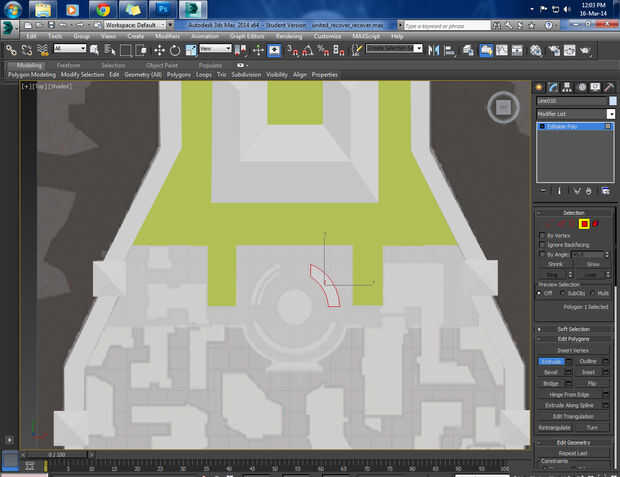Click the object color swatch beside name field

pos(612,101)
